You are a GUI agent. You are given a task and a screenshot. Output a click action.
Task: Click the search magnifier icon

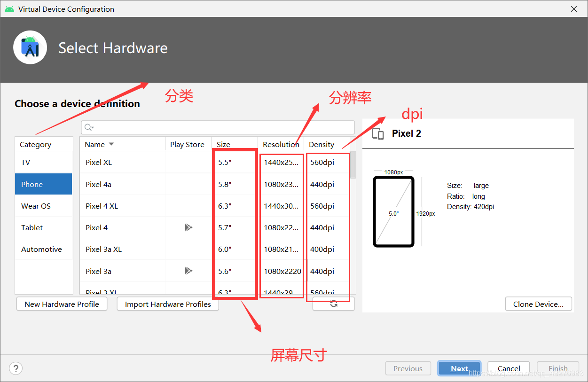coord(89,127)
